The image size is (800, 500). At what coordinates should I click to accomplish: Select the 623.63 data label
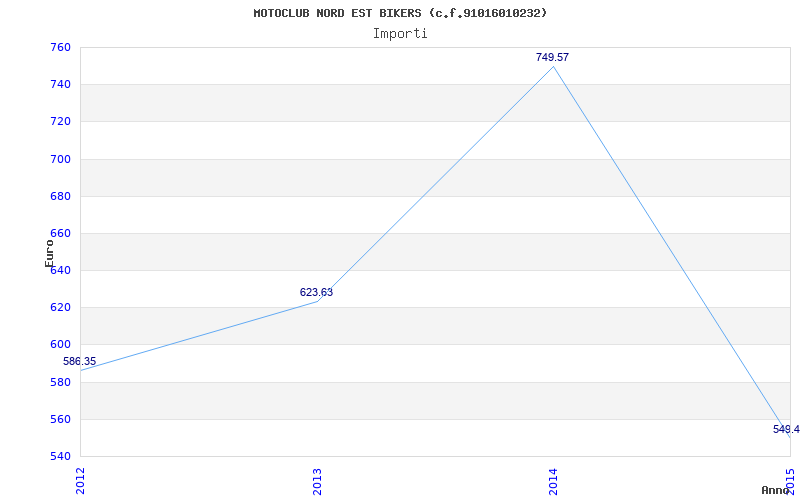[316, 292]
